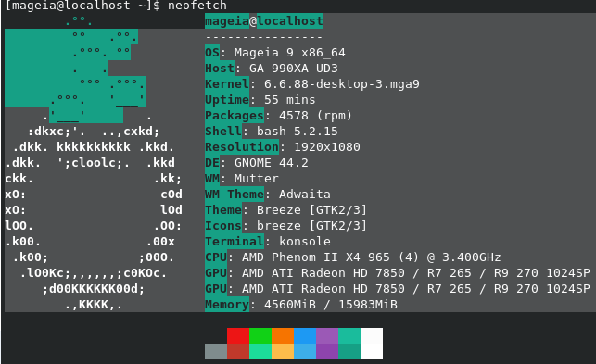Click the light orange color block
Viewport: 596px width, 364px height.
coord(283,351)
